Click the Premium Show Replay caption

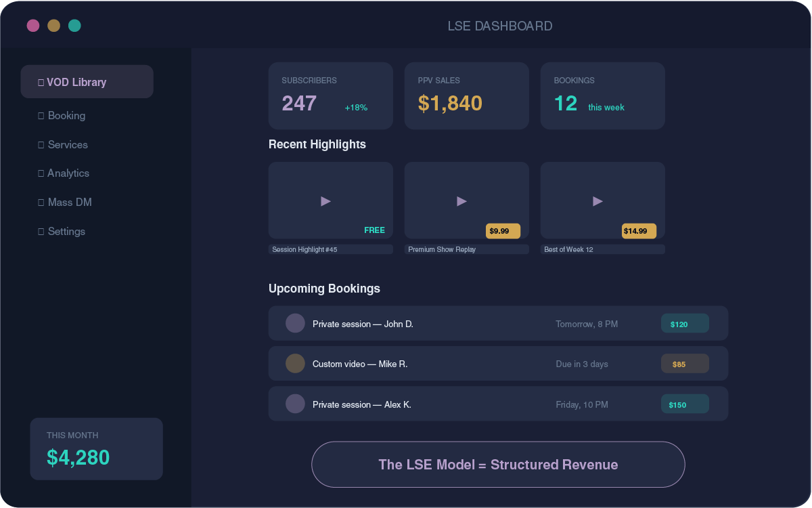click(x=467, y=249)
